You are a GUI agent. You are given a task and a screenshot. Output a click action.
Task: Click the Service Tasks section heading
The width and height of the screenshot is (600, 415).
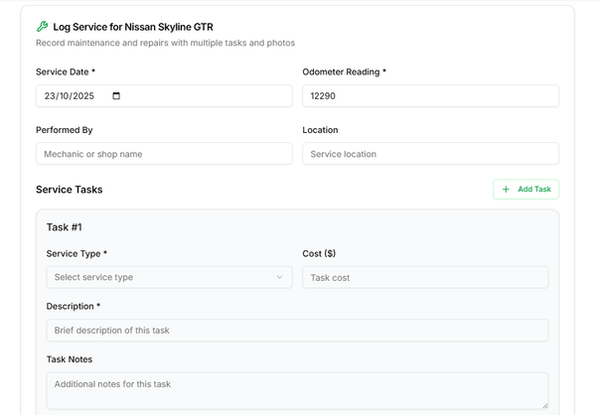point(69,189)
